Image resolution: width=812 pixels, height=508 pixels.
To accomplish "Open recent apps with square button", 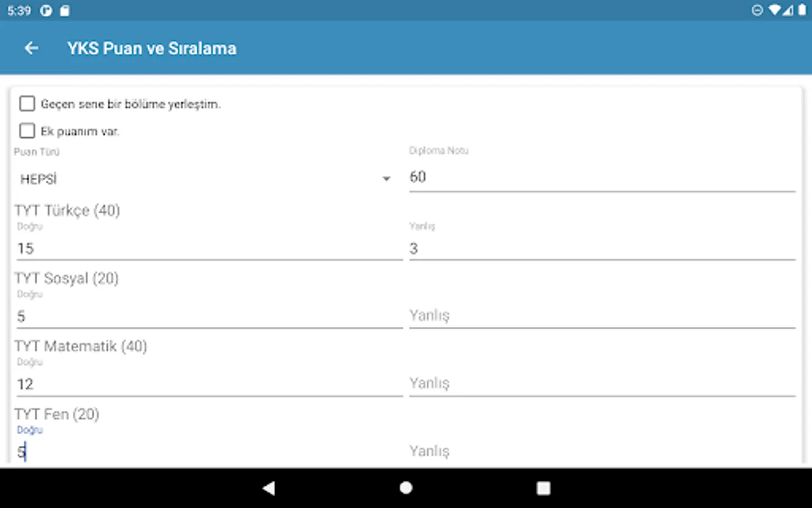I will pyautogui.click(x=543, y=488).
